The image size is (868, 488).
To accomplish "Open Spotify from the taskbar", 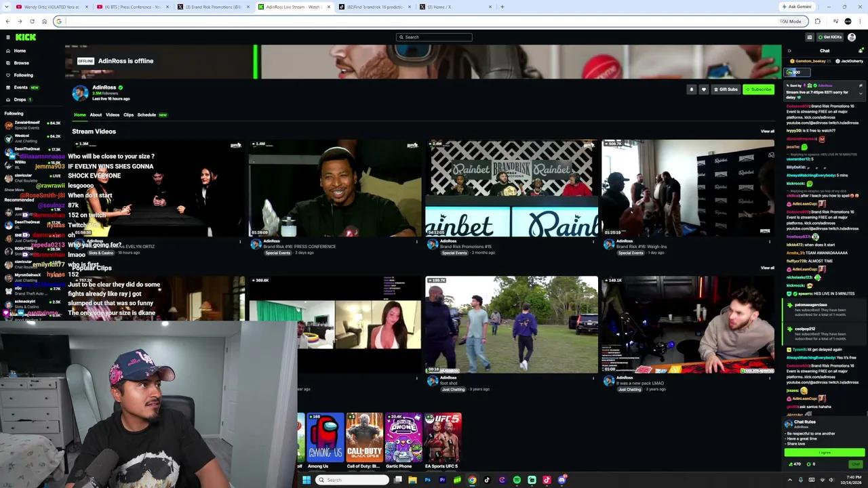I will [517, 480].
